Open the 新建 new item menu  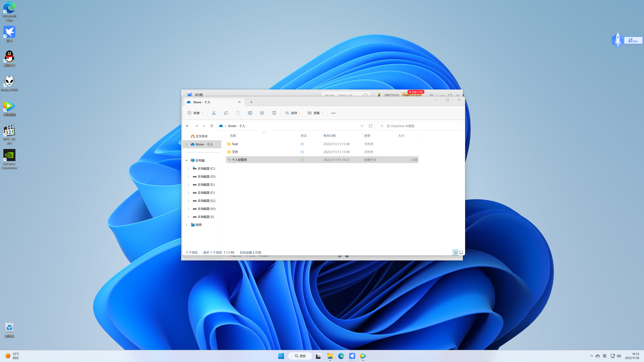[x=195, y=113]
